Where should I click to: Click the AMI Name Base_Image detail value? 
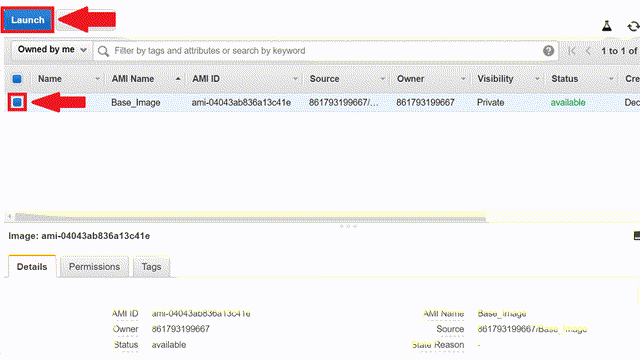502,313
